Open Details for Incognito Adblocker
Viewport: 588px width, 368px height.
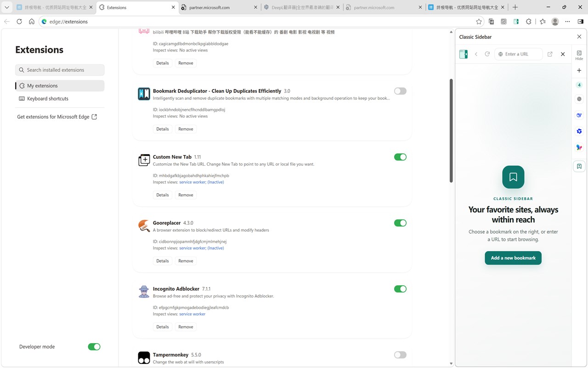163,327
